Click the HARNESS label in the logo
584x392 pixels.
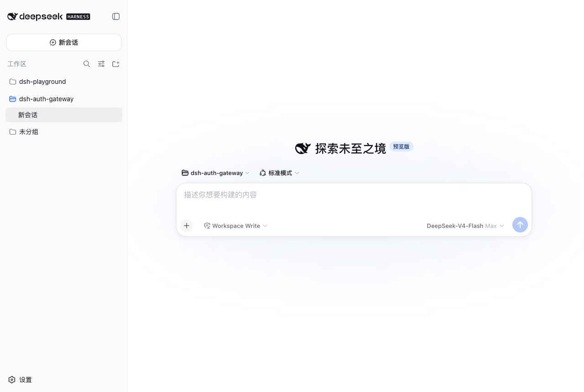tap(78, 17)
